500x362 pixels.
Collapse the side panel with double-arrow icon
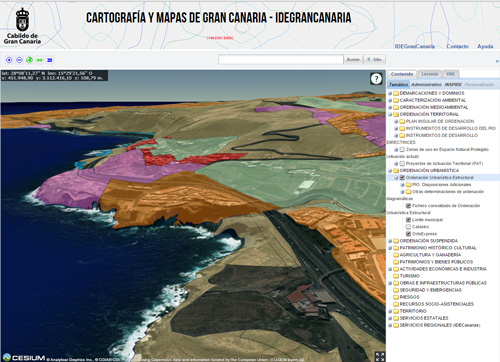497,61
